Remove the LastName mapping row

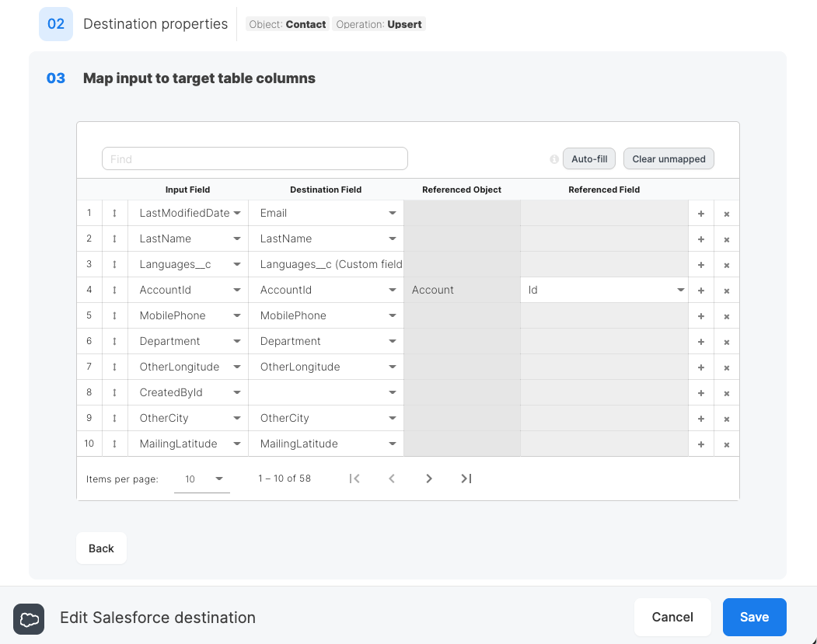(726, 238)
